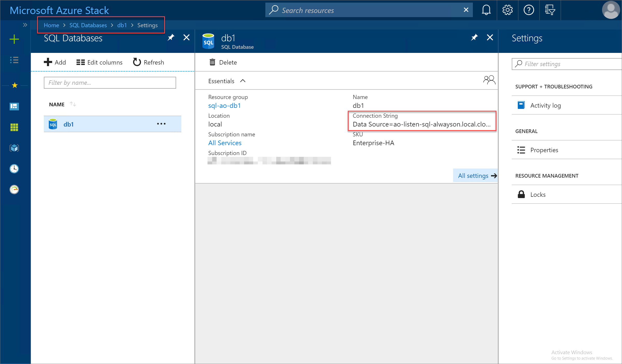
Task: Click the Refresh icon in SQL Databases toolbar
Action: click(x=136, y=62)
